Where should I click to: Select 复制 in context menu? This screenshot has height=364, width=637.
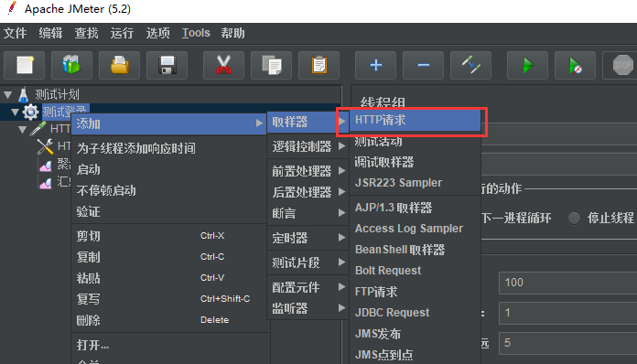pos(168,257)
